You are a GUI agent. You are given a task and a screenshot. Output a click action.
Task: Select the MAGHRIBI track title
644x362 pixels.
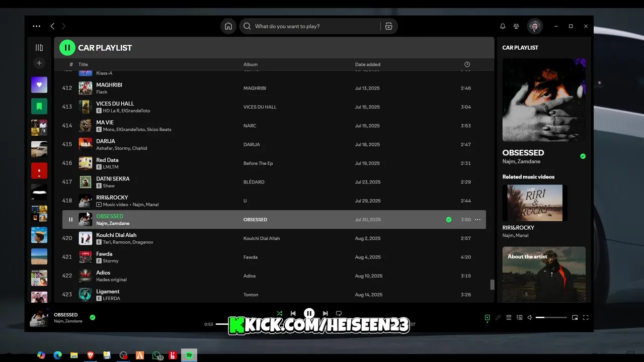109,85
